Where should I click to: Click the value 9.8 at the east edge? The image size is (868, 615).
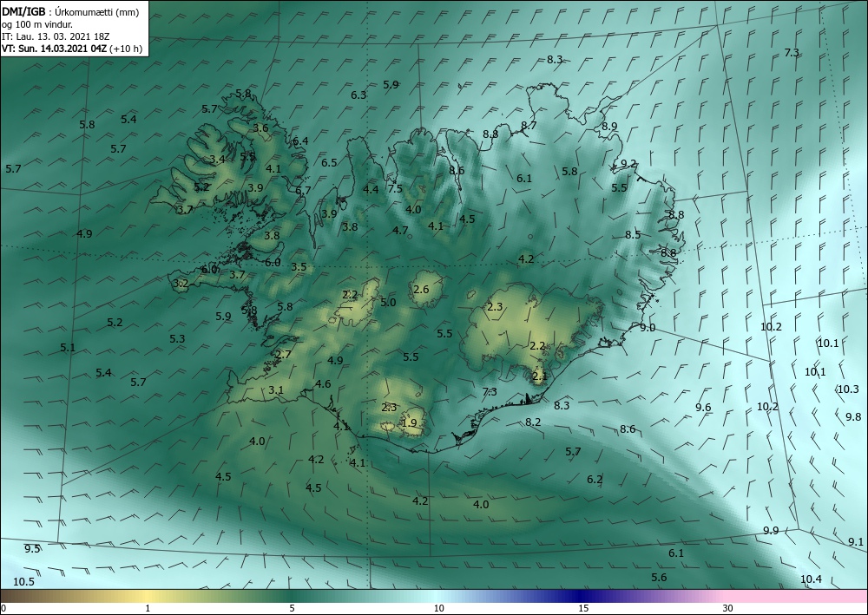point(853,417)
